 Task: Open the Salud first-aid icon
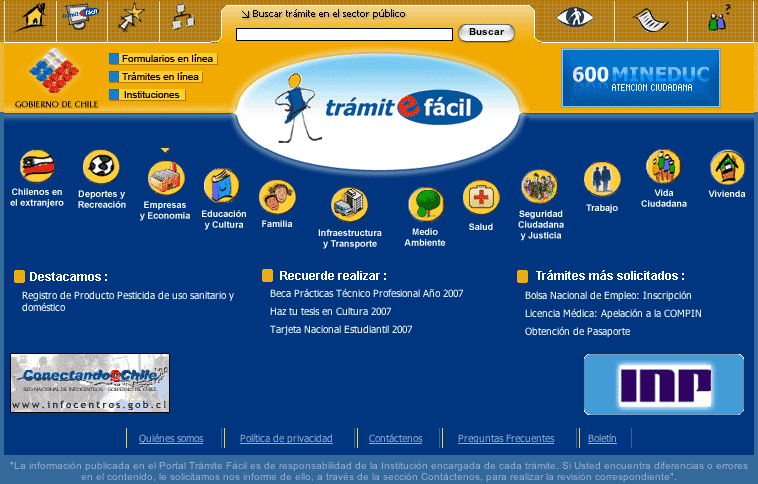point(481,198)
